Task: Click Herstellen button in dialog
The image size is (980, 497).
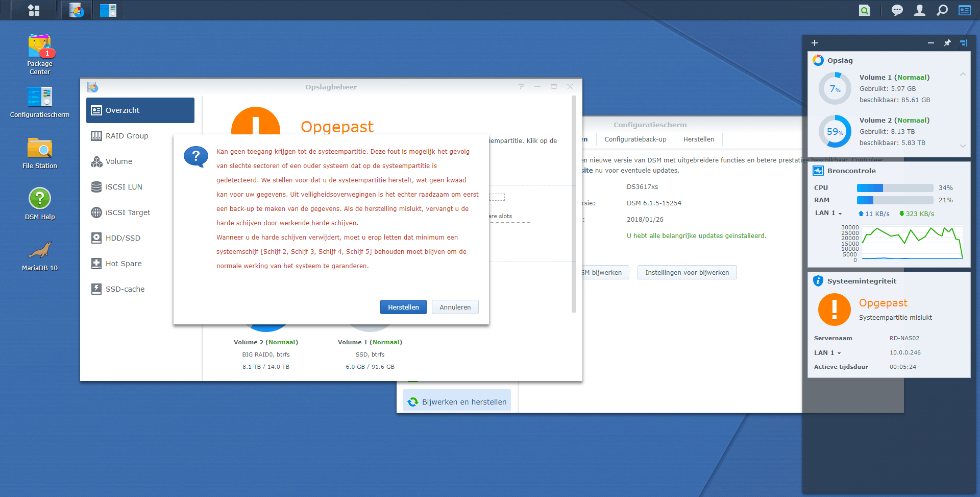Action: 403,307
